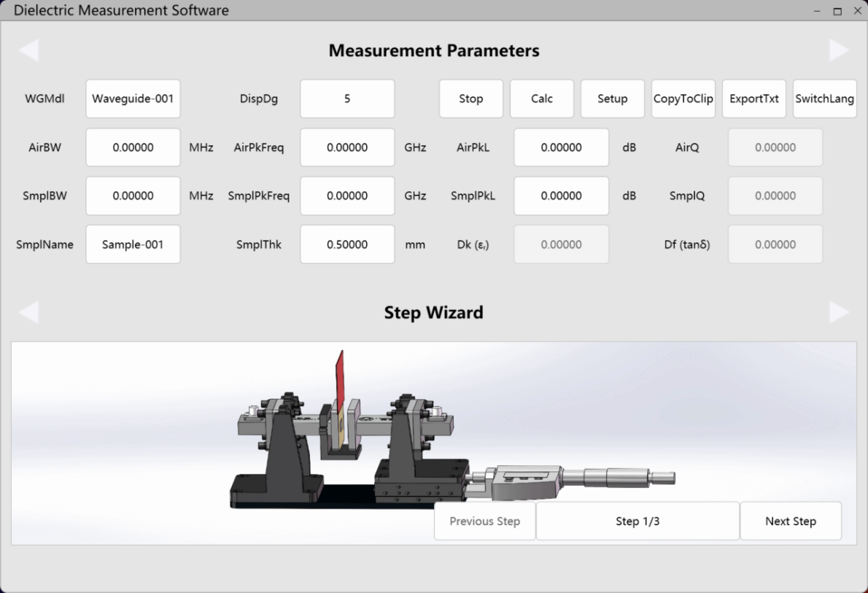The height and width of the screenshot is (593, 868).
Task: Click the SmplName label
Action: (44, 244)
